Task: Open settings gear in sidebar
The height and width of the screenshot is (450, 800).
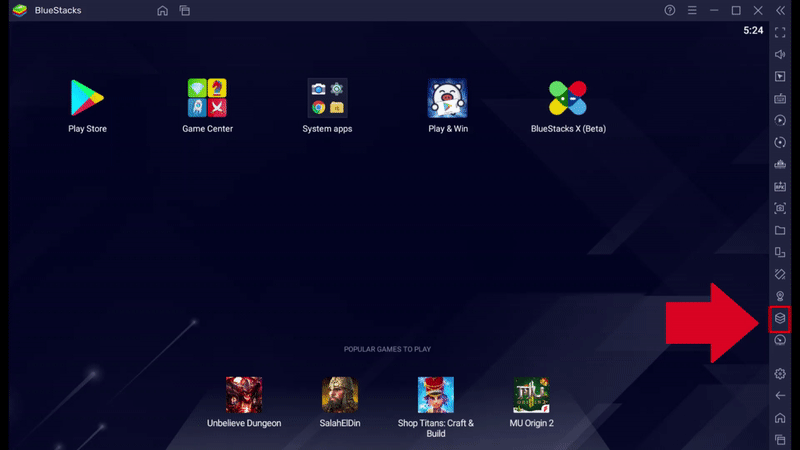Action: 780,374
